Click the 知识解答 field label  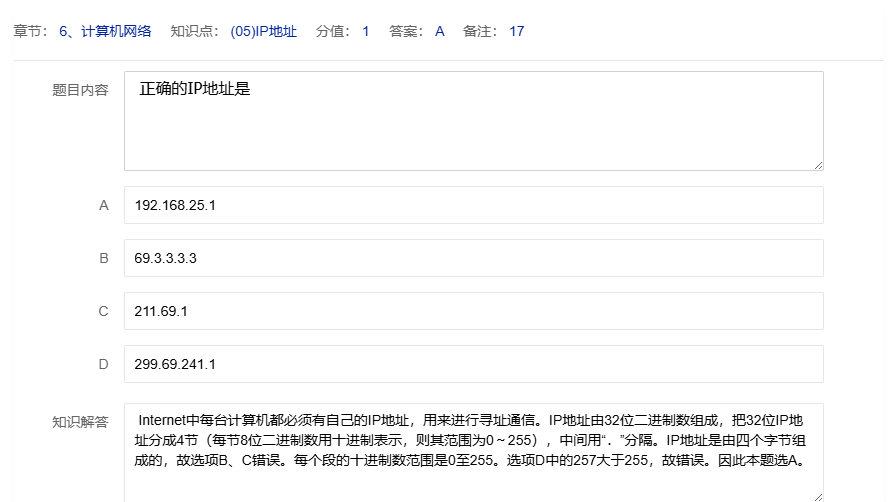coord(80,422)
